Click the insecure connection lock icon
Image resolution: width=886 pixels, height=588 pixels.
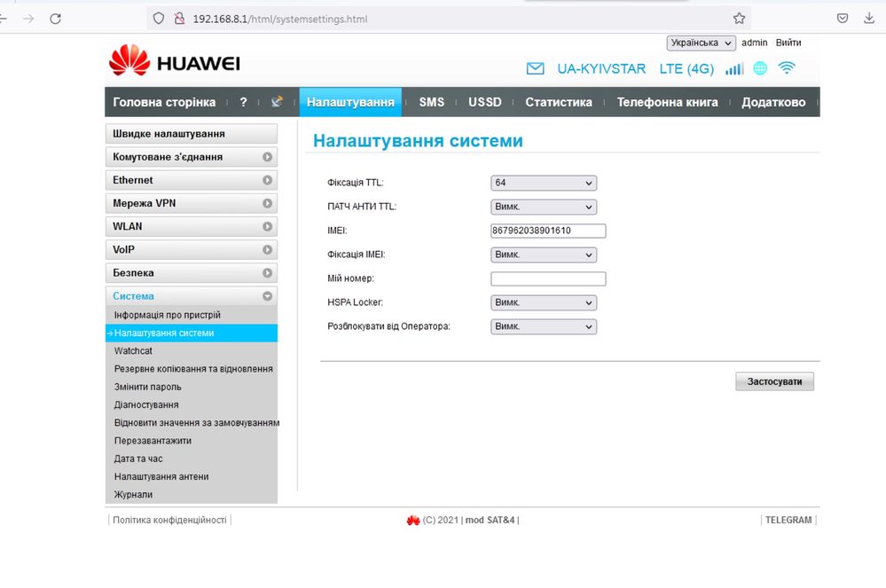tap(179, 19)
